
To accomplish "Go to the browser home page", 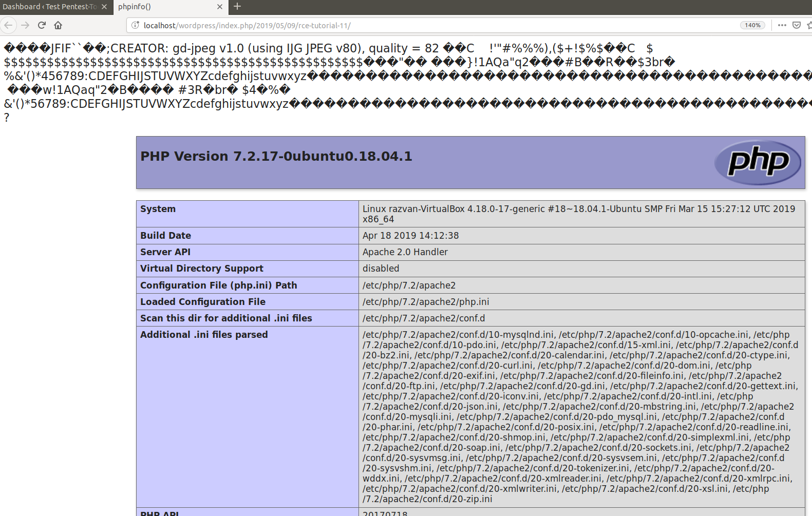I will click(58, 25).
